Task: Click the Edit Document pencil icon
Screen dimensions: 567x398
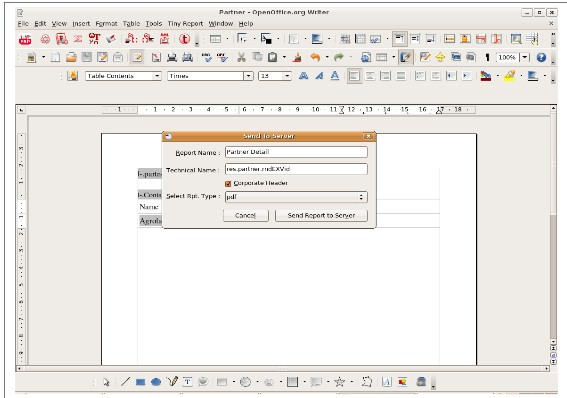Action: 137,57
